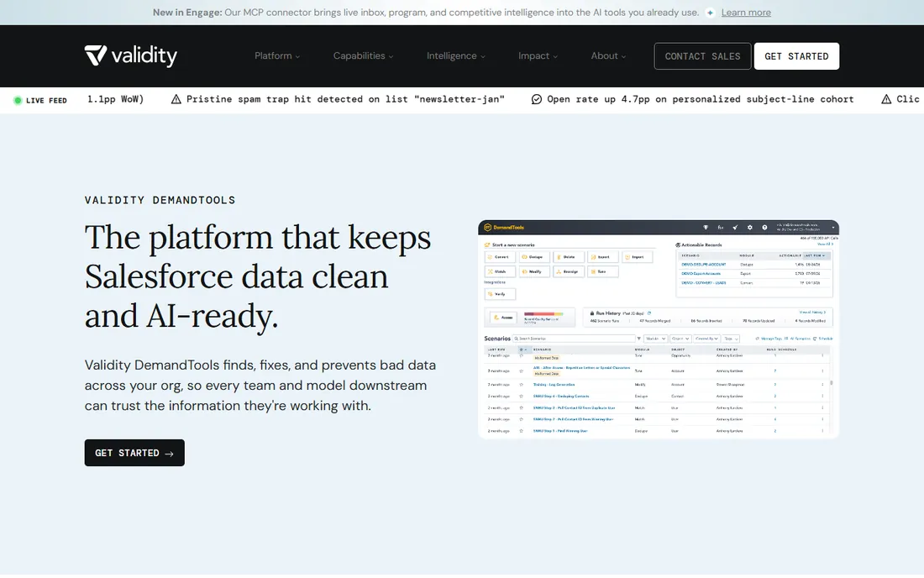
Task: Click the Verify button under Integrations
Action: (500, 294)
